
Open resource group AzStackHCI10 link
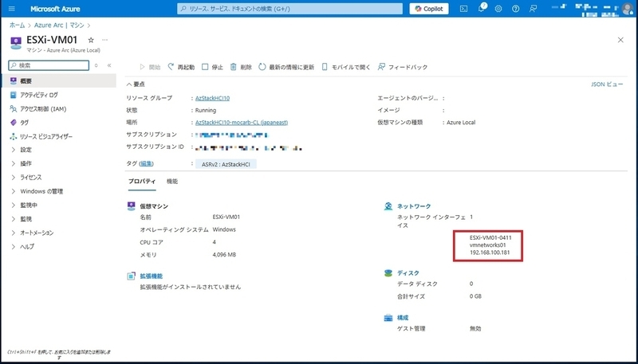click(212, 98)
